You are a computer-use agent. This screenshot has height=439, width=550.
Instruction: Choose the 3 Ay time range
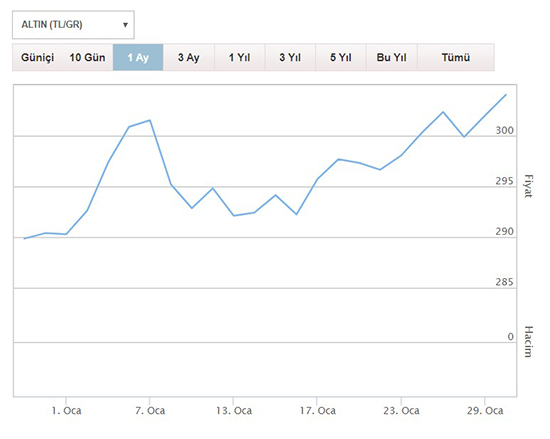pyautogui.click(x=189, y=58)
